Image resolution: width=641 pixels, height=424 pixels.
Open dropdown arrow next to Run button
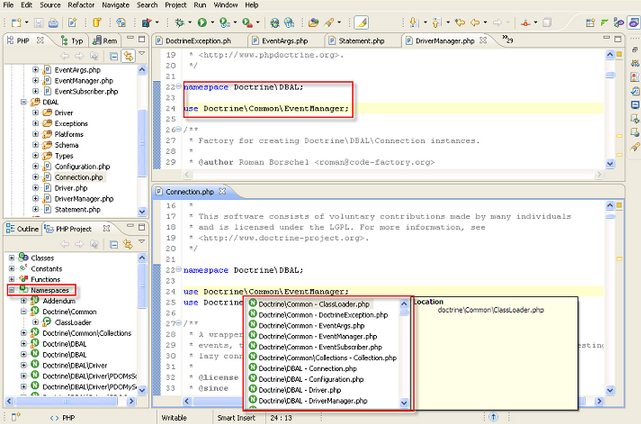click(213, 22)
